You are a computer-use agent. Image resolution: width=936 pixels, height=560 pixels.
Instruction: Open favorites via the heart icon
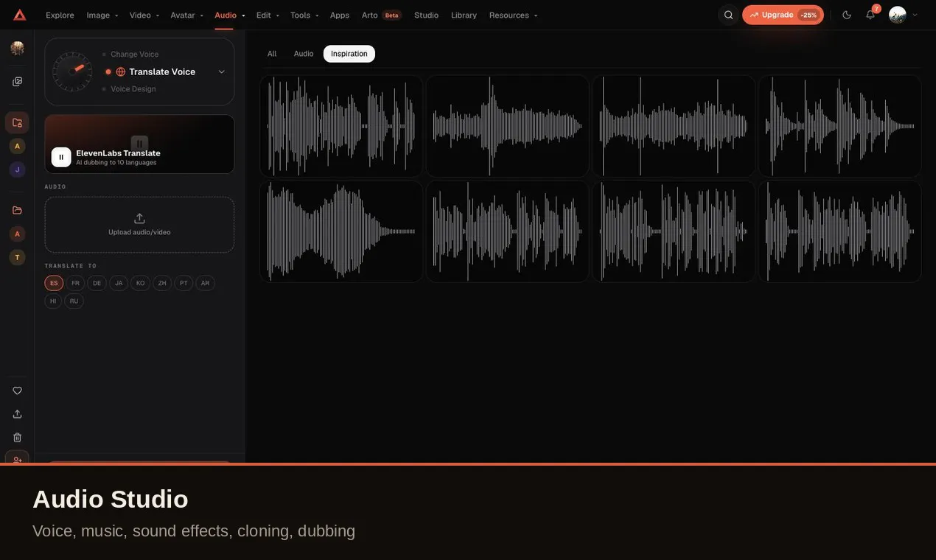(17, 391)
